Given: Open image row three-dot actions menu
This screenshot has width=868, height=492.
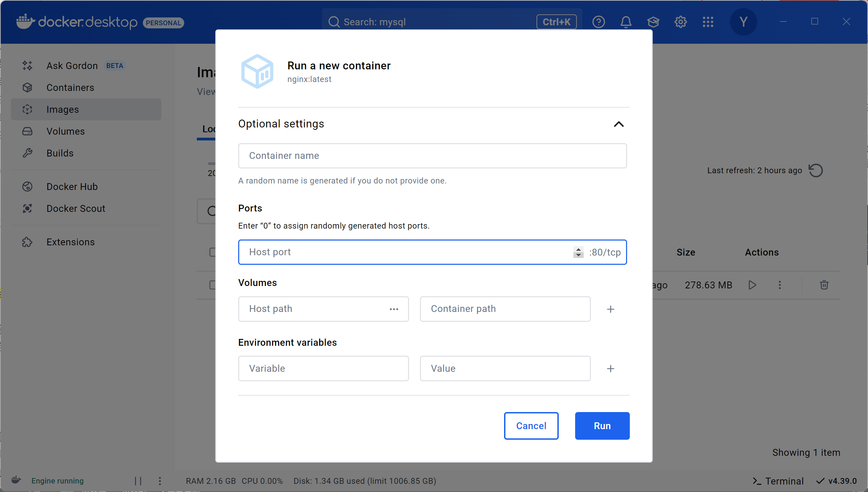Looking at the screenshot, I should pos(779,285).
